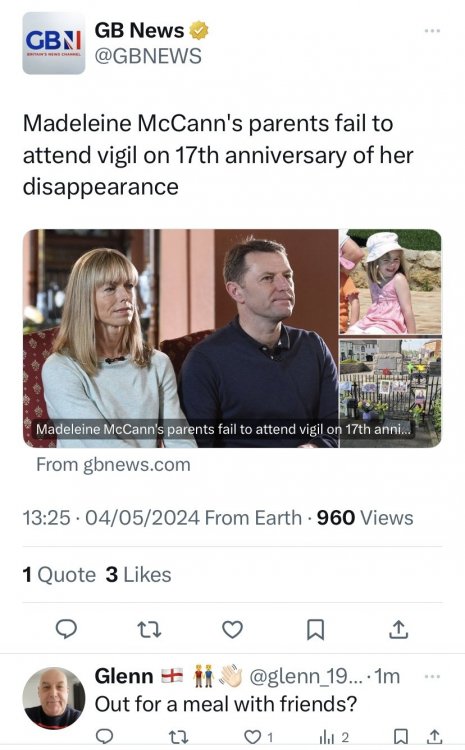Open more options on Glenn's reply
Viewport: 465px width, 750px height.
[x=432, y=676]
